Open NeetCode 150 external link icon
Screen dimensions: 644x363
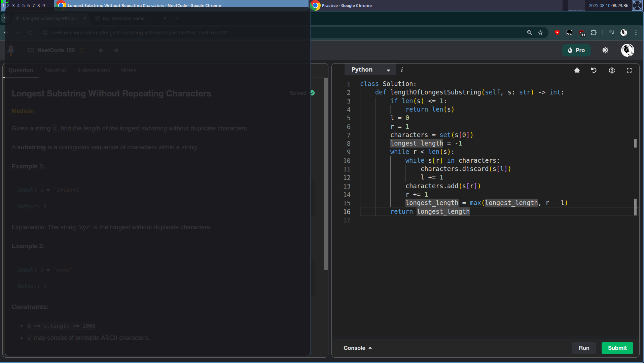pos(82,50)
